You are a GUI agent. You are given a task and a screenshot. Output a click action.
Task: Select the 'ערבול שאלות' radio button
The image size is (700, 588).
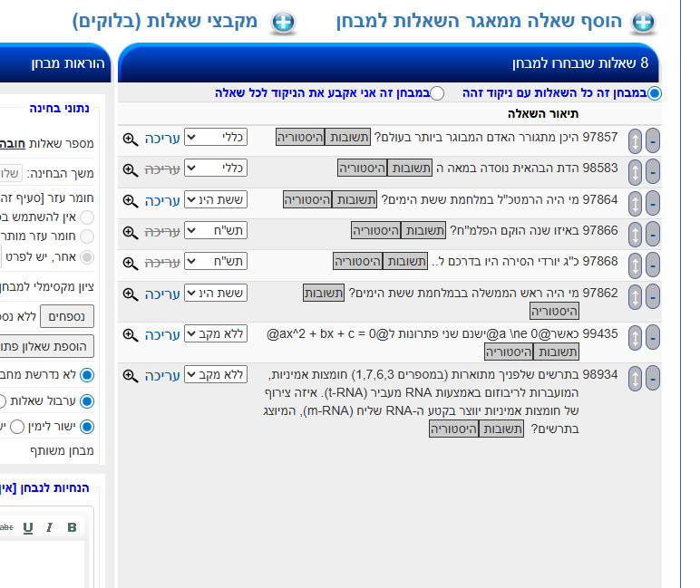pyautogui.click(x=87, y=400)
